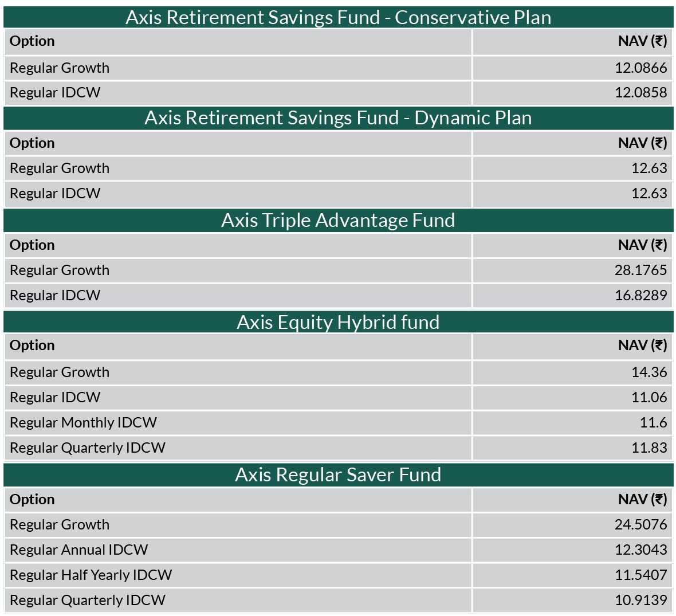Click the NAV value 11.06
Screen dimensions: 676x616
[649, 397]
